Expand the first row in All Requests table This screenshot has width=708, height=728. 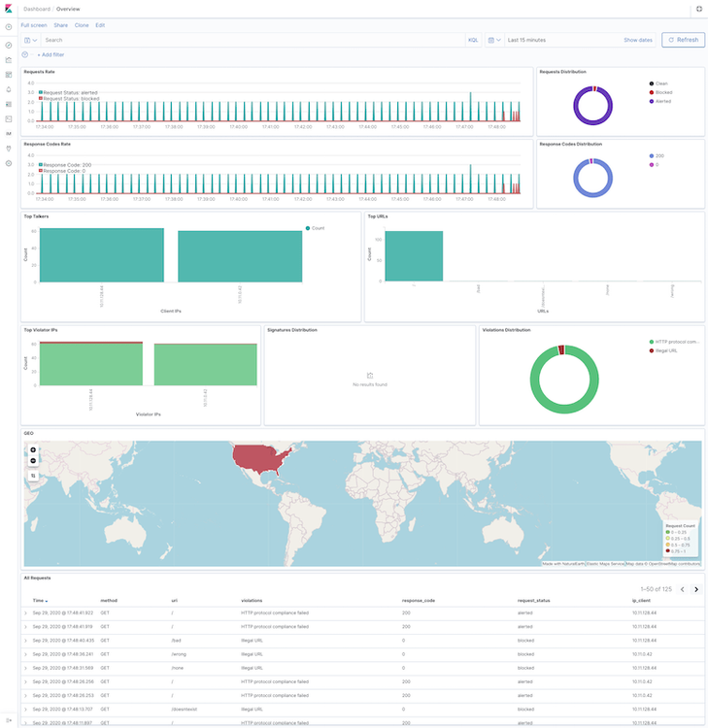tap(26, 612)
